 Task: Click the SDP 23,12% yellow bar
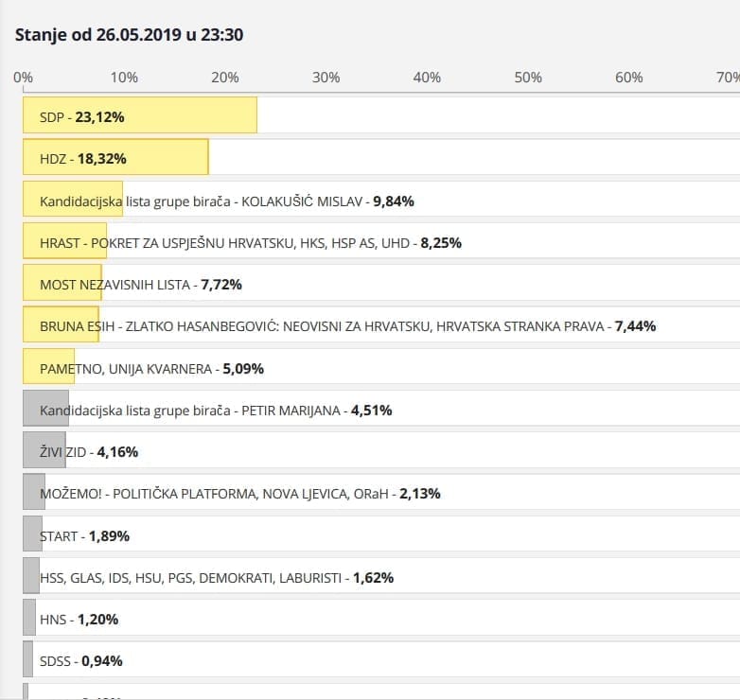[x=140, y=115]
